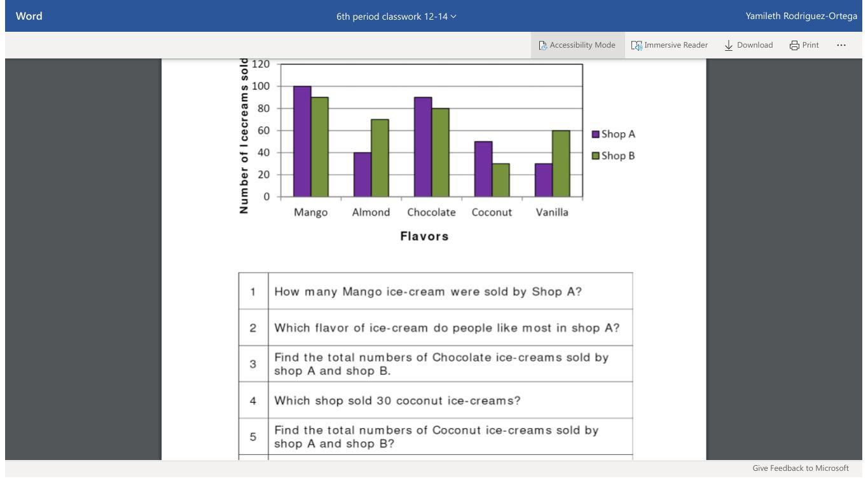Click the purple Shop A legend square
Image resolution: width=868 pixels, height=488 pixels.
596,134
